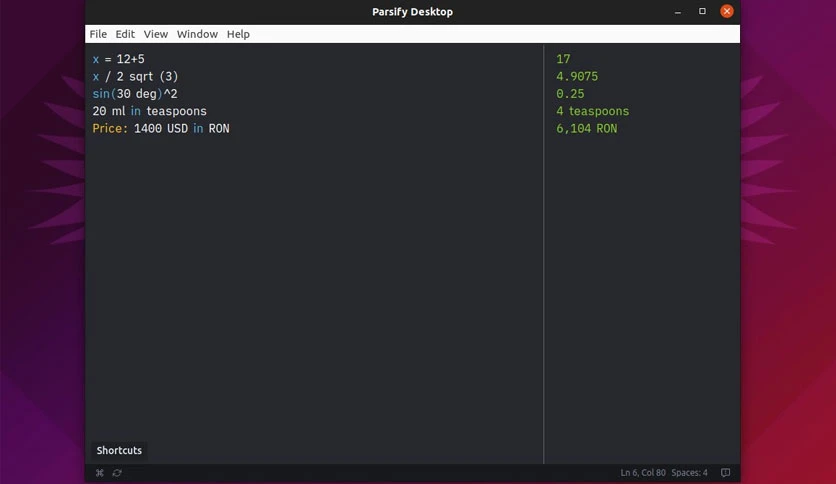Click the sync refresh icon in status bar
The image size is (836, 484).
117,473
